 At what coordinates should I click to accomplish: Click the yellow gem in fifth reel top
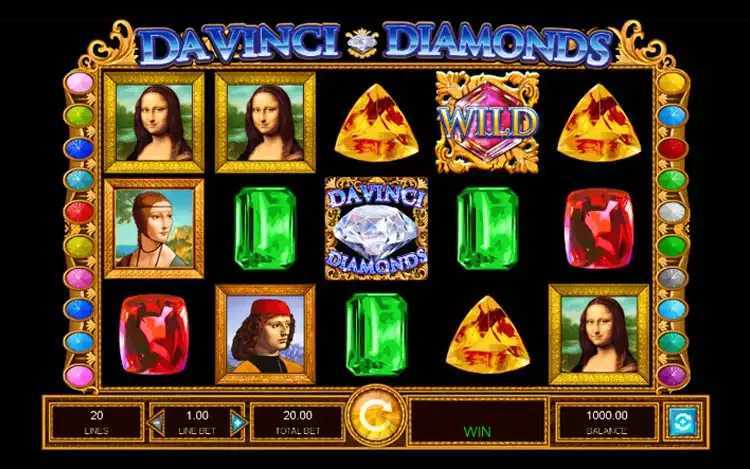click(x=599, y=123)
